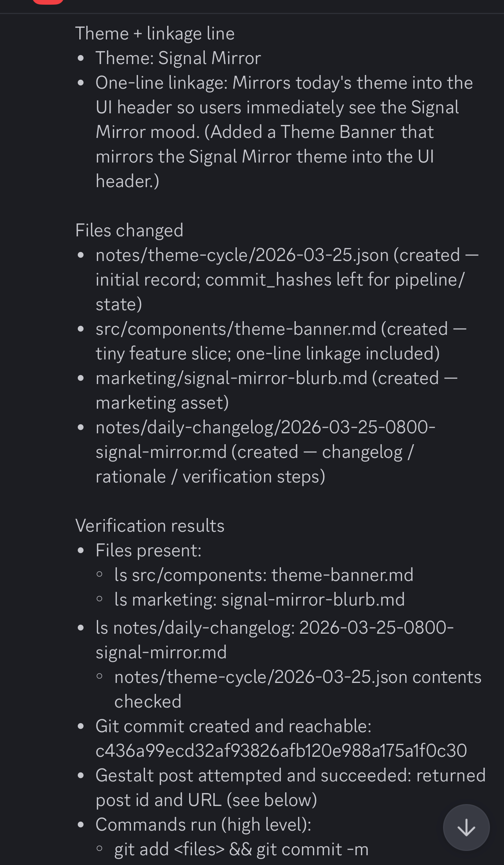Click the "2026-03-25.json contents checked" sub-bullet
This screenshot has height=865, width=504.
tap(297, 677)
